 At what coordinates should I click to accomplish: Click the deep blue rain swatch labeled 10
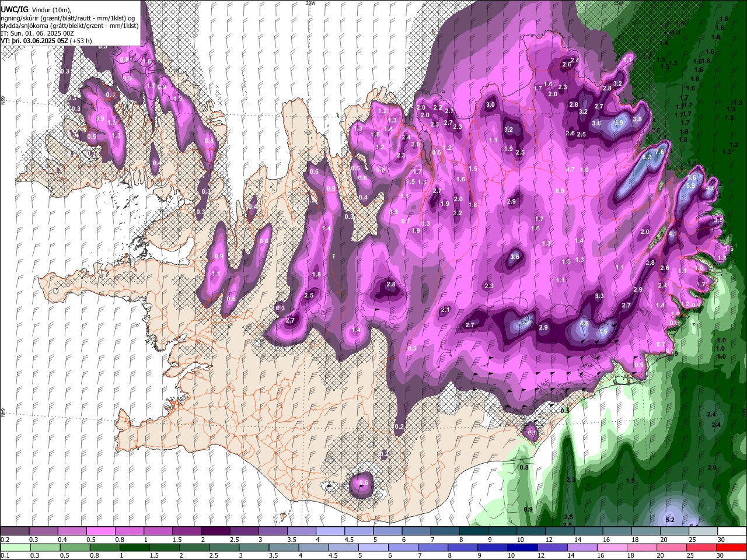pos(522,547)
